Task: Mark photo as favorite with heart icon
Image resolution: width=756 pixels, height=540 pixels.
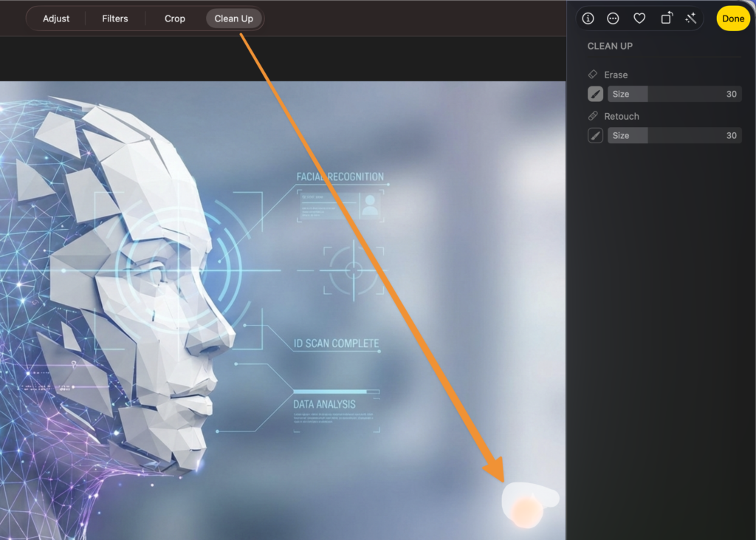Action: pos(639,18)
